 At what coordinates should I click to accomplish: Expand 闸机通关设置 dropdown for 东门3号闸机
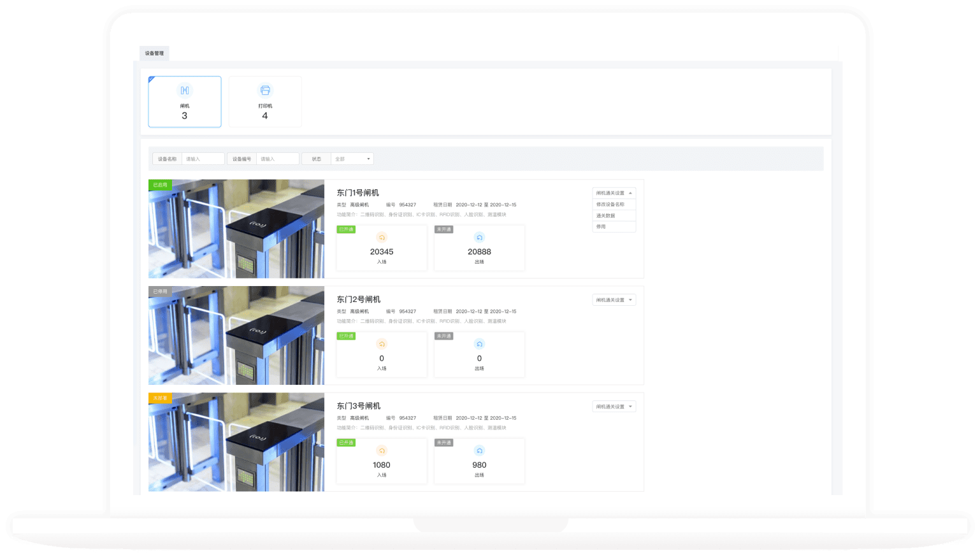pos(614,406)
